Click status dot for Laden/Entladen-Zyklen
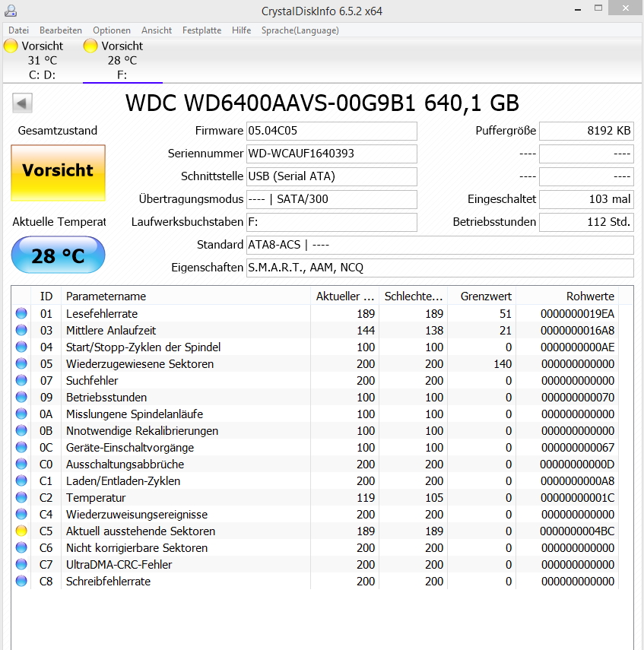The width and height of the screenshot is (644, 650). coord(21,480)
